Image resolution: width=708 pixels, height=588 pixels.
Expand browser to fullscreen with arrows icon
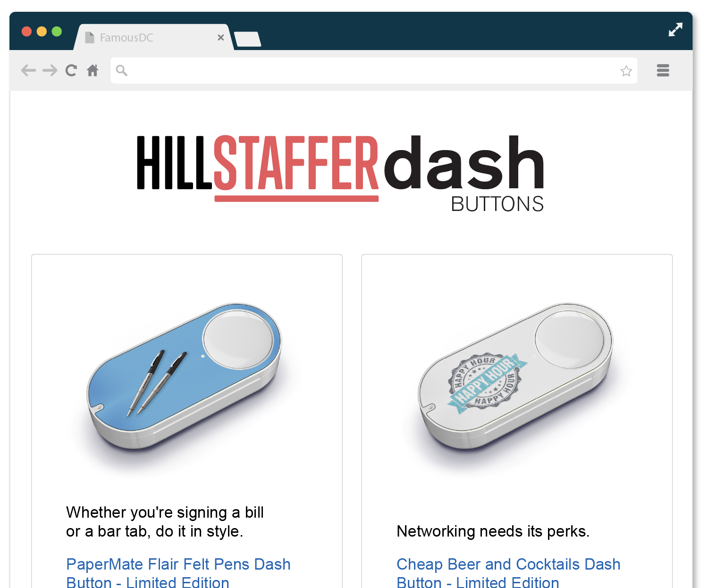(x=675, y=30)
